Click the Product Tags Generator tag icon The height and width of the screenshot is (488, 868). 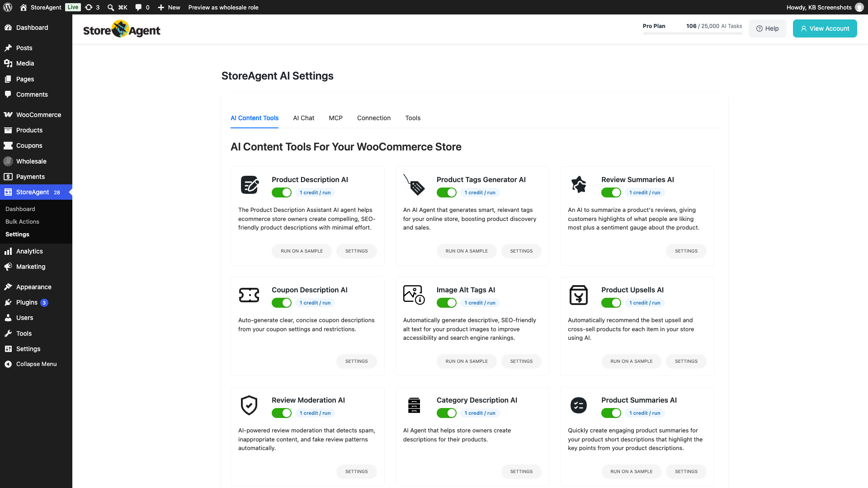pos(414,185)
